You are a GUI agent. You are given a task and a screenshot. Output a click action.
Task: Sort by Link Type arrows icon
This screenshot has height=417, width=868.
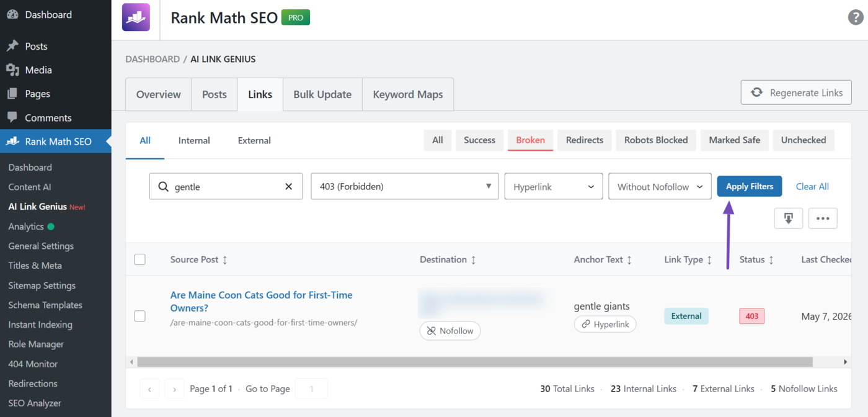coord(709,260)
